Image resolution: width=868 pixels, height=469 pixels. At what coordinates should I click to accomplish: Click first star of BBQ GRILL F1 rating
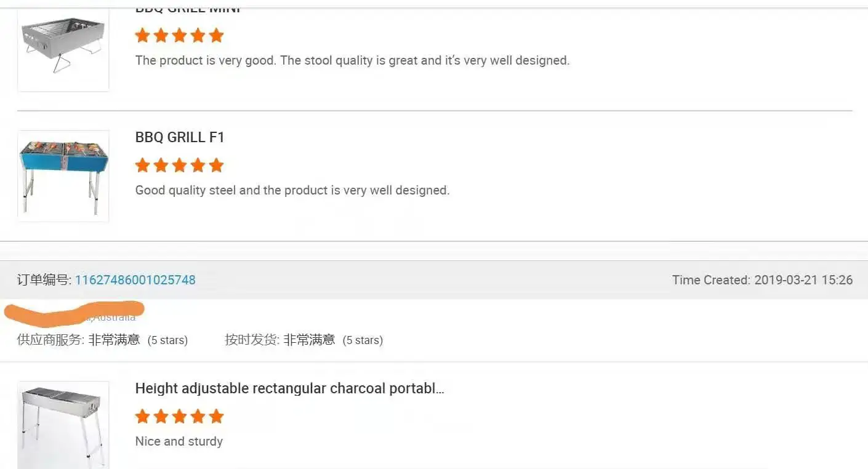(x=143, y=165)
